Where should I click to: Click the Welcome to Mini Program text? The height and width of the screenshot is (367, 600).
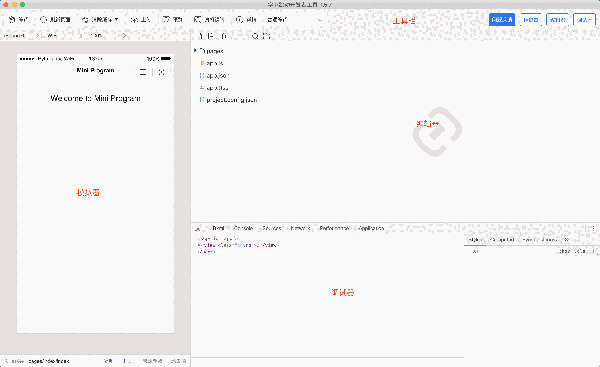(x=95, y=98)
